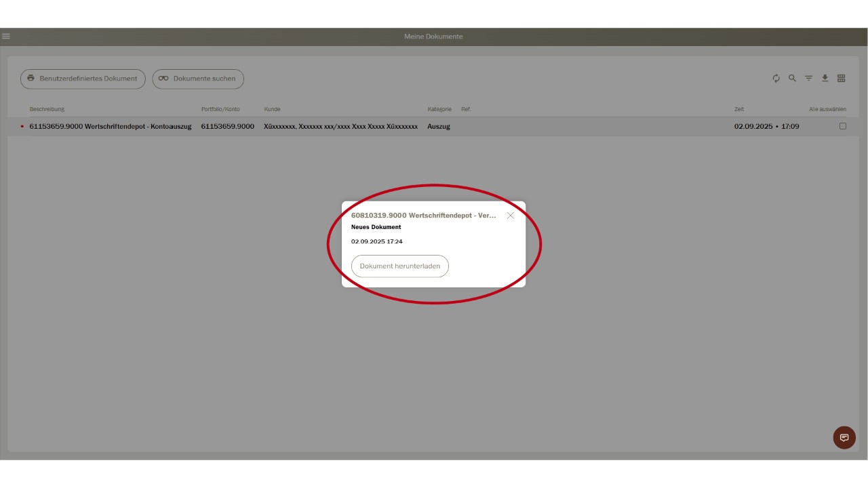Click the Kunde column header
This screenshot has width=868, height=488.
[272, 109]
